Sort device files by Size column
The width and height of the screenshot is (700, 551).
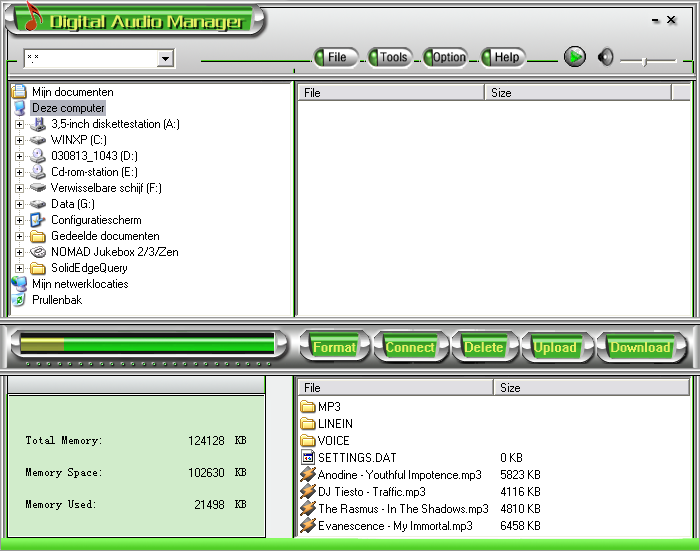pyautogui.click(x=590, y=387)
